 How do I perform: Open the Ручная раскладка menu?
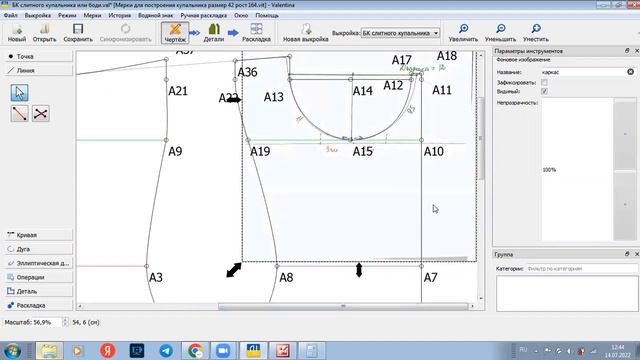point(204,15)
